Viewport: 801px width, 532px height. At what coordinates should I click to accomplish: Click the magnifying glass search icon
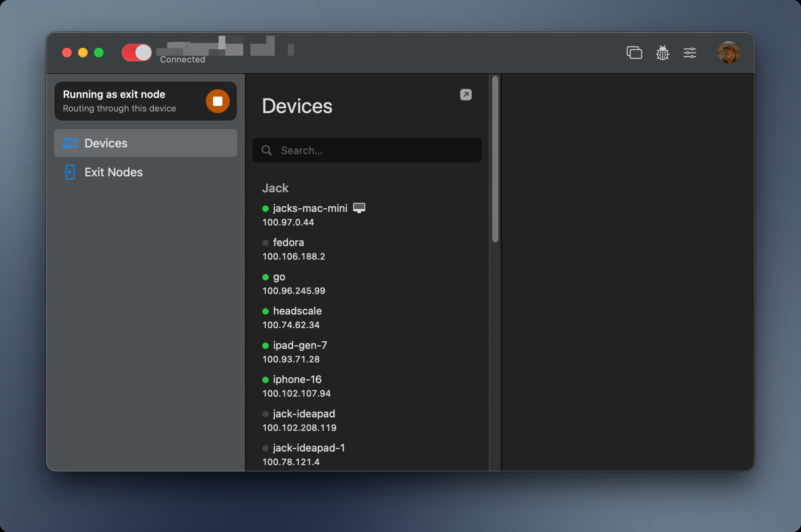tap(267, 151)
